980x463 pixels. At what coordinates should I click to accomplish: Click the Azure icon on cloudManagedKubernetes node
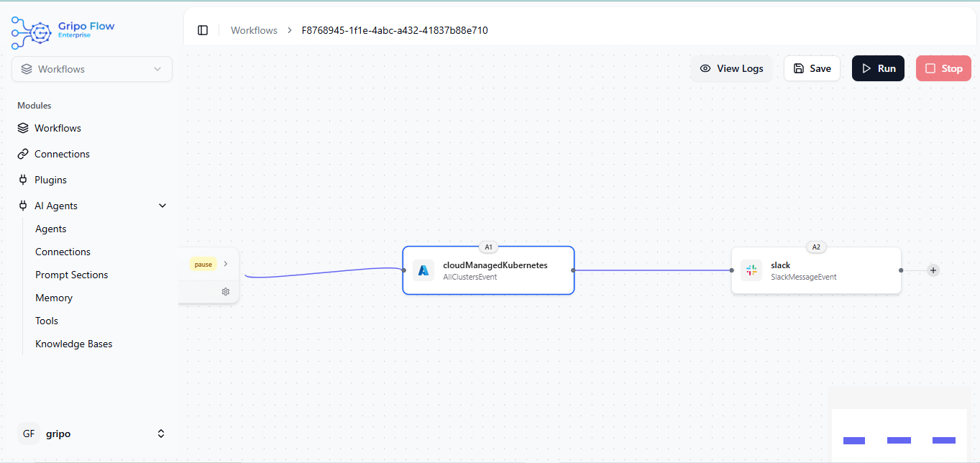[423, 270]
